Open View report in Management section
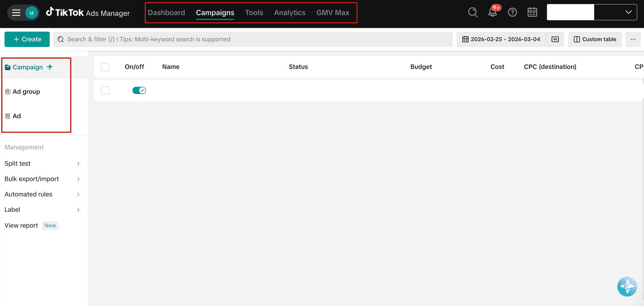The height and width of the screenshot is (306, 644). point(21,225)
